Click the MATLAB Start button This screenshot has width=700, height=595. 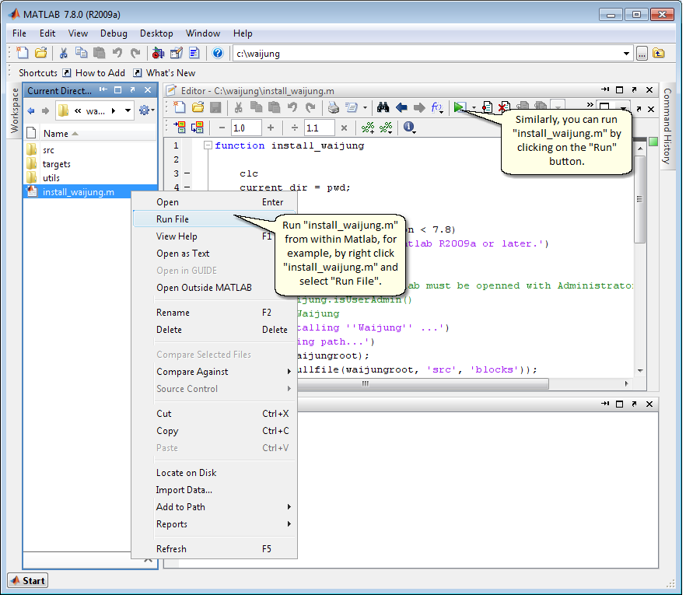pyautogui.click(x=28, y=580)
